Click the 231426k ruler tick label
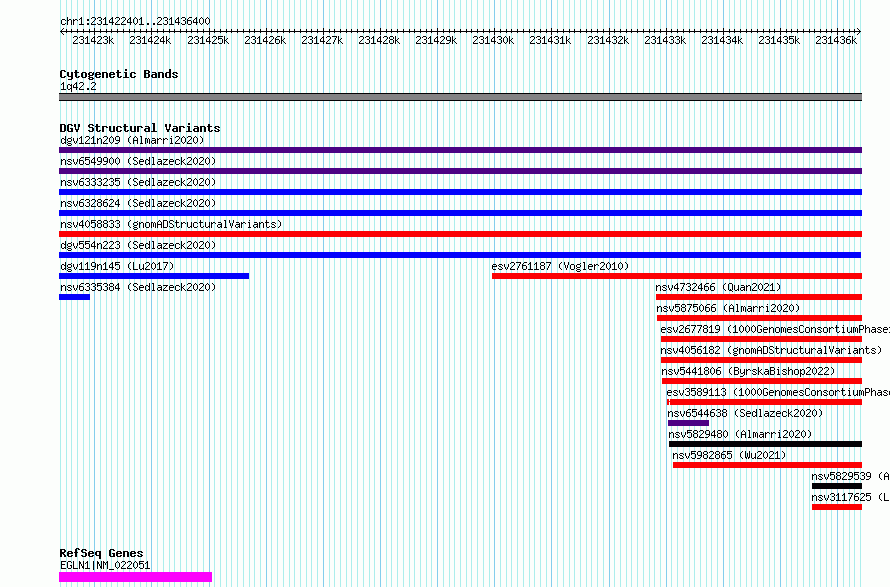Viewport: 890px width, 587px height. [x=265, y=40]
